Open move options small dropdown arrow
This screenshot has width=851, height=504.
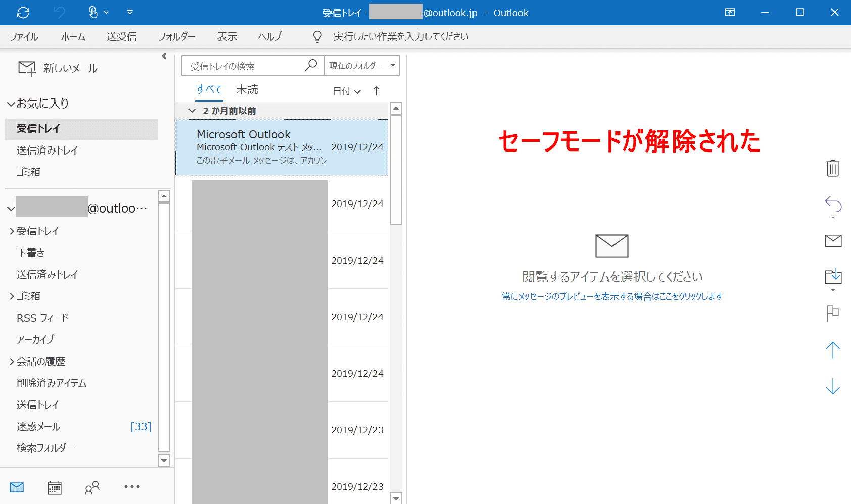[x=833, y=290]
